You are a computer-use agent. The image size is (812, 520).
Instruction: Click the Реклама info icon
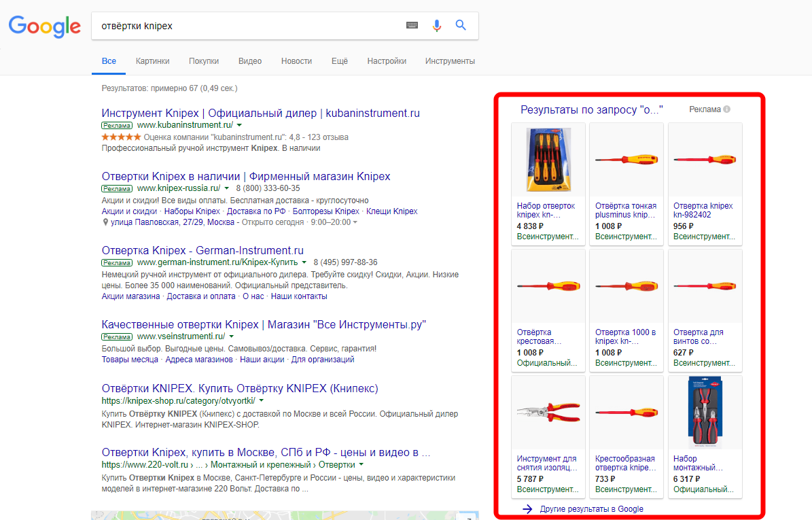tap(726, 109)
